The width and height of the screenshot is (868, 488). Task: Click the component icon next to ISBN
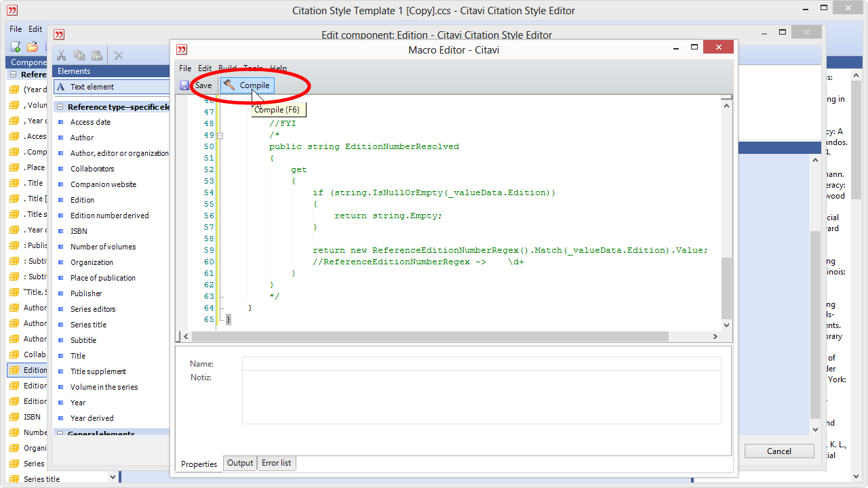tap(14, 417)
